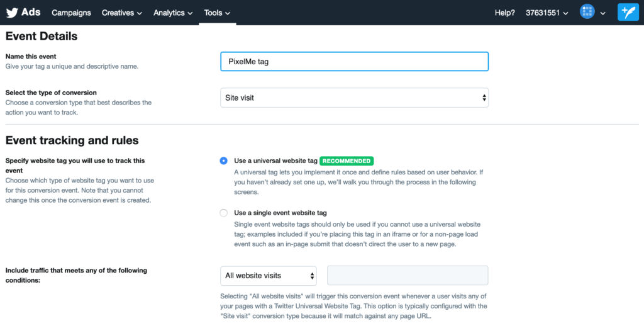Click the Help? link
This screenshot has width=644, height=333.
[x=505, y=13]
